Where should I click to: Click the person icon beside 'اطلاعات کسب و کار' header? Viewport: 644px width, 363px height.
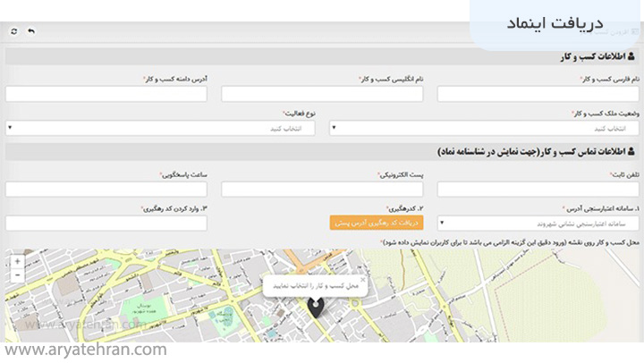[x=631, y=56]
